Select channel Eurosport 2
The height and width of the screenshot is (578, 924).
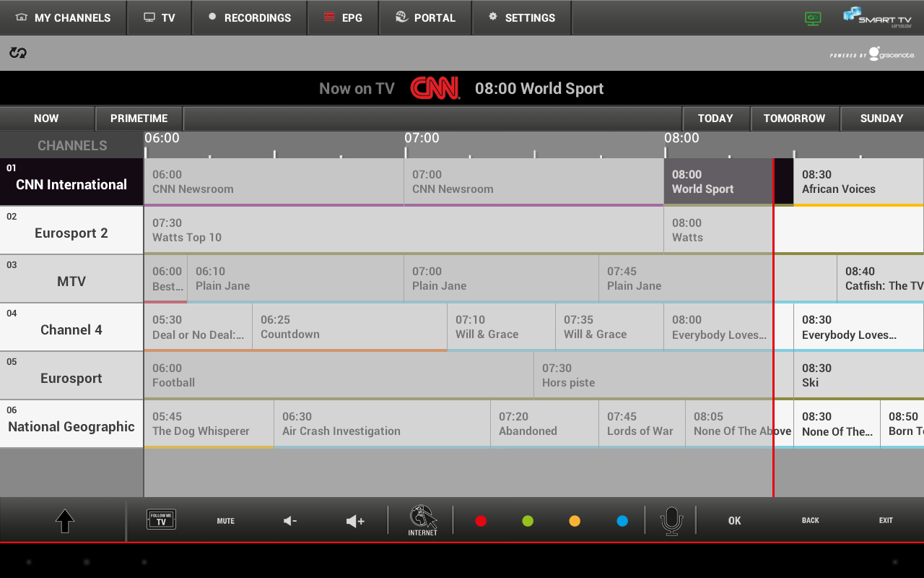pyautogui.click(x=71, y=230)
